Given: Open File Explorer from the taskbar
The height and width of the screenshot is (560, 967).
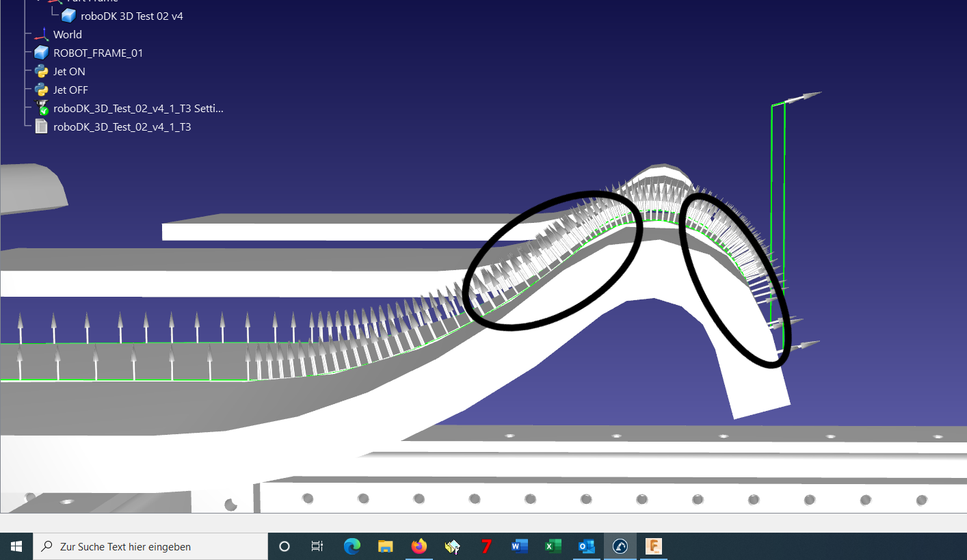Looking at the screenshot, I should [x=386, y=546].
